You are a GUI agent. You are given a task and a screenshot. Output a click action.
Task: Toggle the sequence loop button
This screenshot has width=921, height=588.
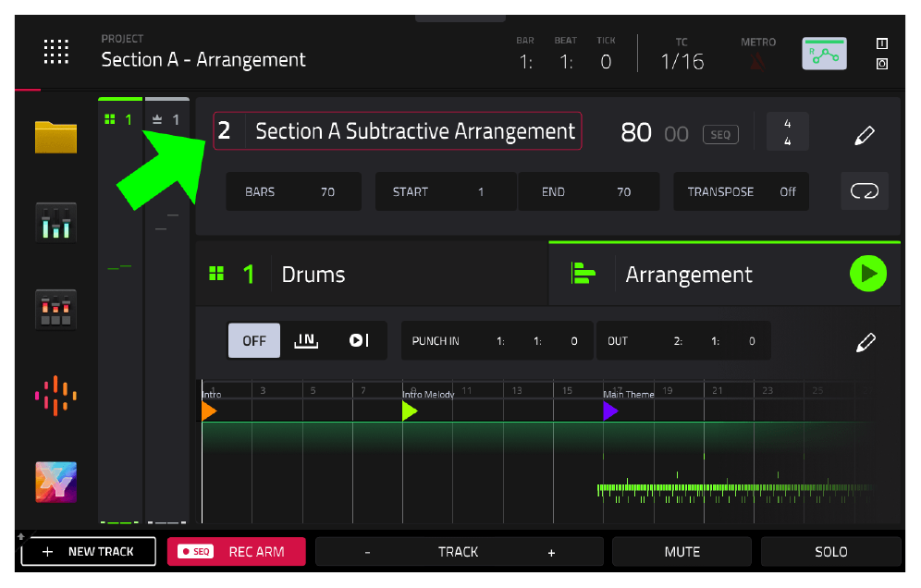pyautogui.click(x=865, y=190)
